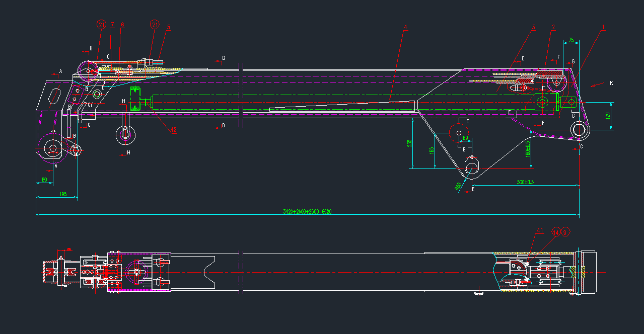
Task: Click the view direction label K
Action: (x=611, y=82)
